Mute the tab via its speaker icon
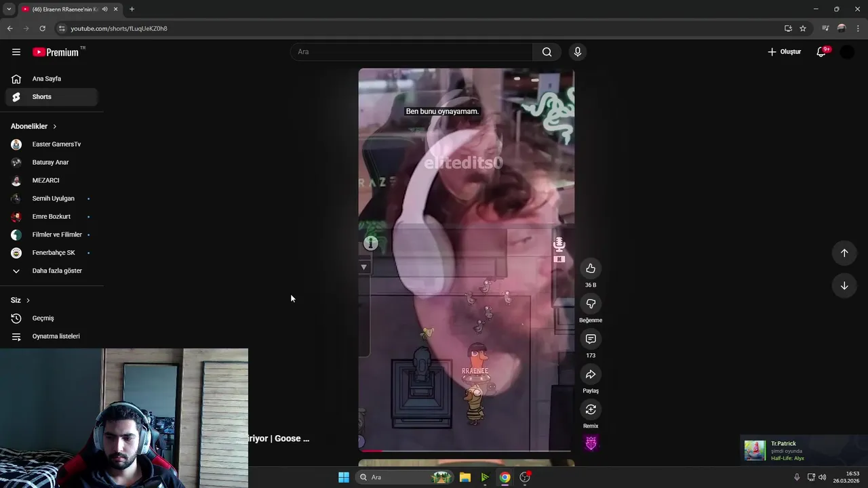This screenshot has width=868, height=488. [104, 9]
